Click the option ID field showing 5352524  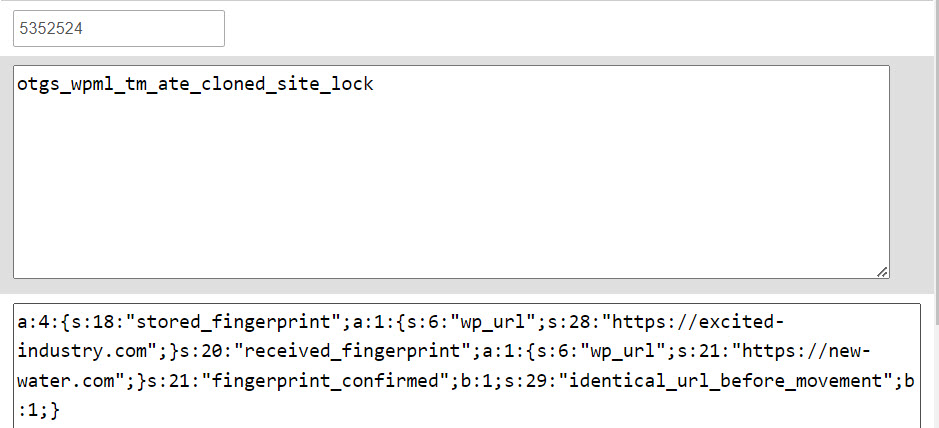pos(119,28)
